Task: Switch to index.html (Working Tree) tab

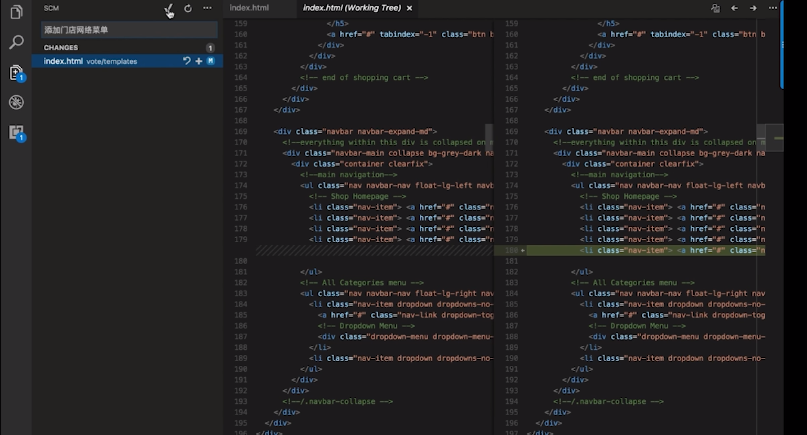Action: pyautogui.click(x=352, y=8)
